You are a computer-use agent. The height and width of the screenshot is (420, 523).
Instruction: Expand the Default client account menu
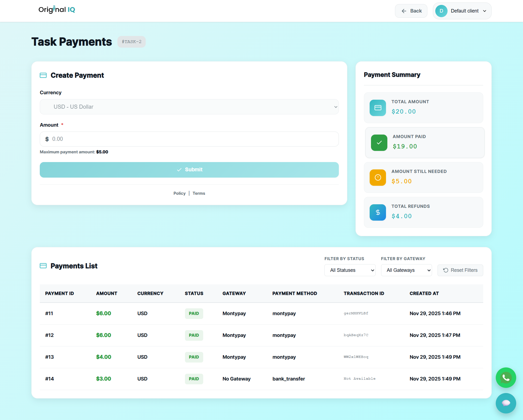click(462, 11)
